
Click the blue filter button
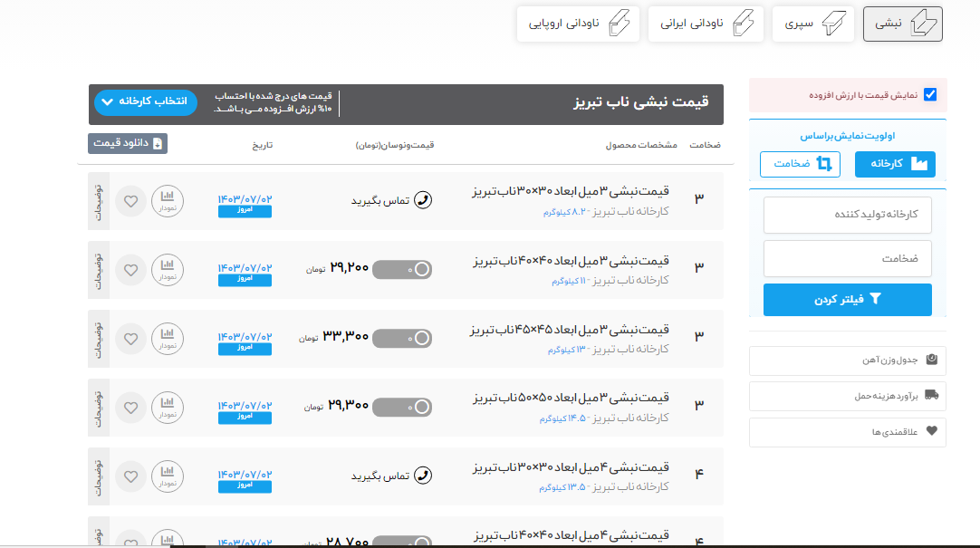pos(848,300)
